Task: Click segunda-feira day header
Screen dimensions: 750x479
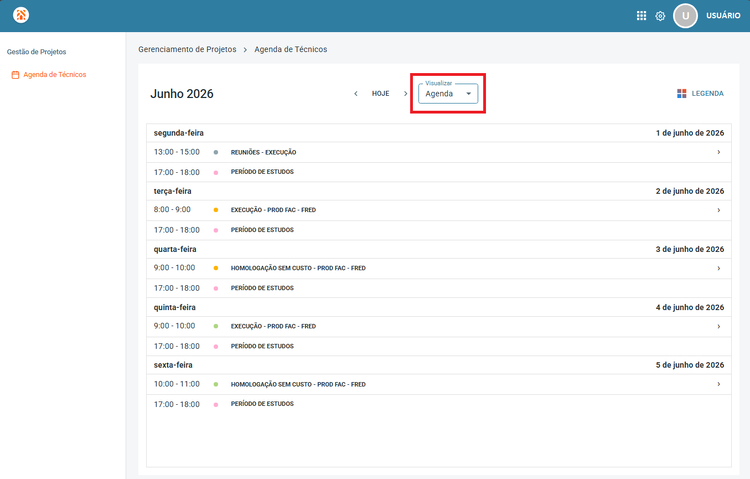Action: 178,133
